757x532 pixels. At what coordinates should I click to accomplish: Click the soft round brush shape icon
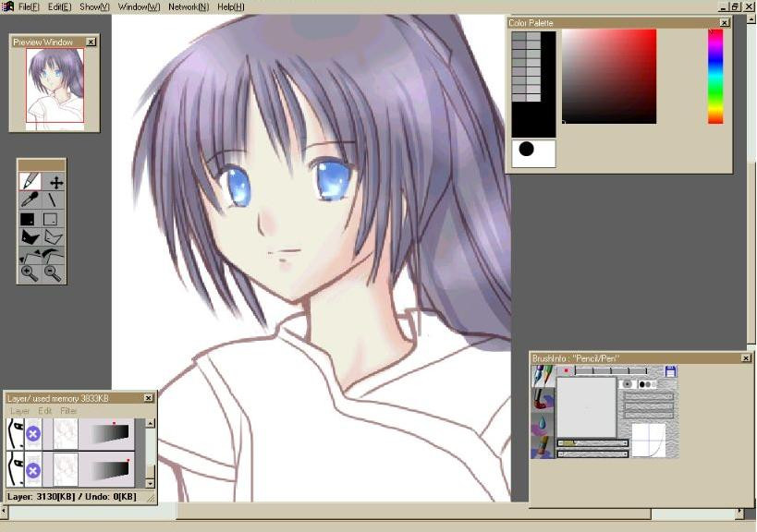pyautogui.click(x=627, y=384)
